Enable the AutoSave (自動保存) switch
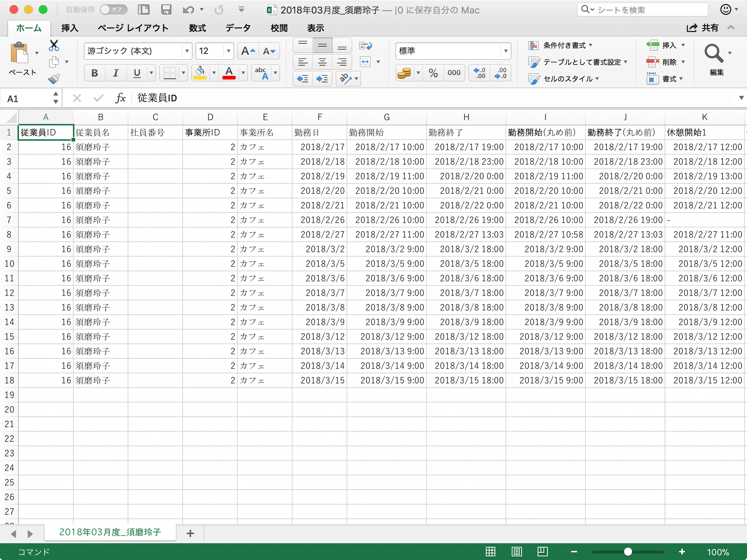 pyautogui.click(x=113, y=10)
